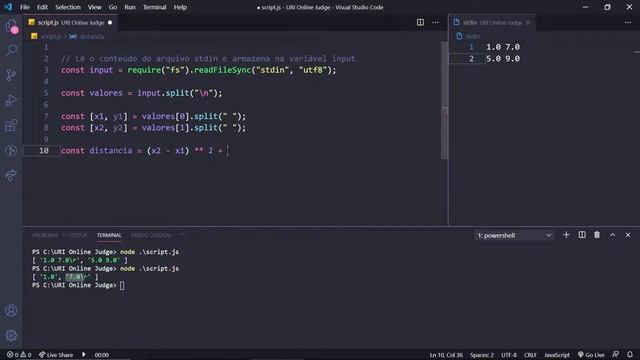The width and height of the screenshot is (640, 360).
Task: Change indentation via 'Spaces: 2'
Action: point(482,355)
